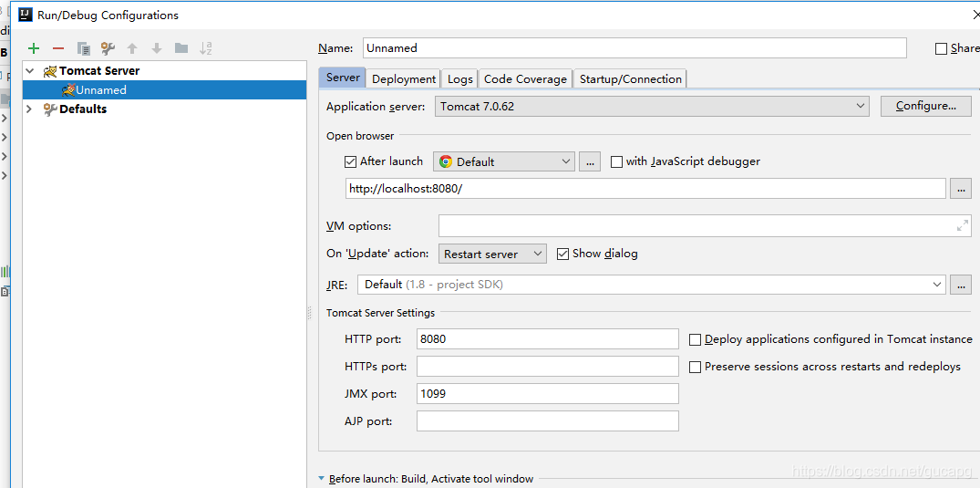Screen dimensions: 980x488
Task: Switch to the Deployment tab
Action: (404, 78)
